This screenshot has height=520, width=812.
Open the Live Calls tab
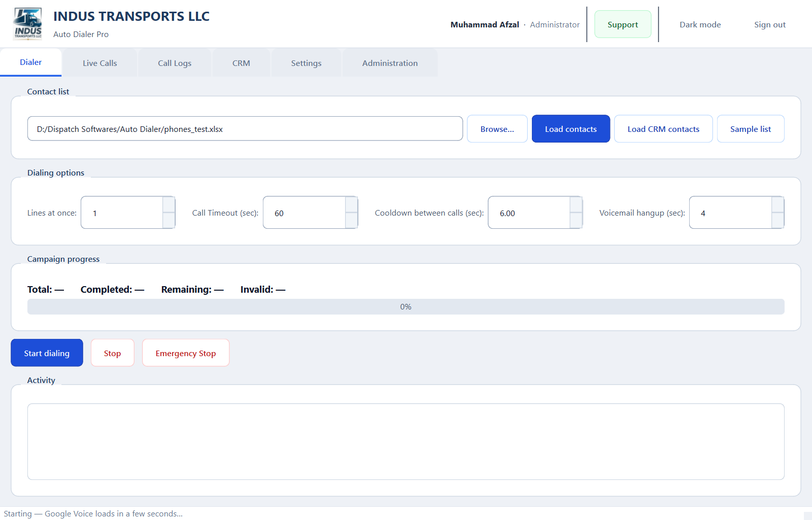click(x=100, y=63)
